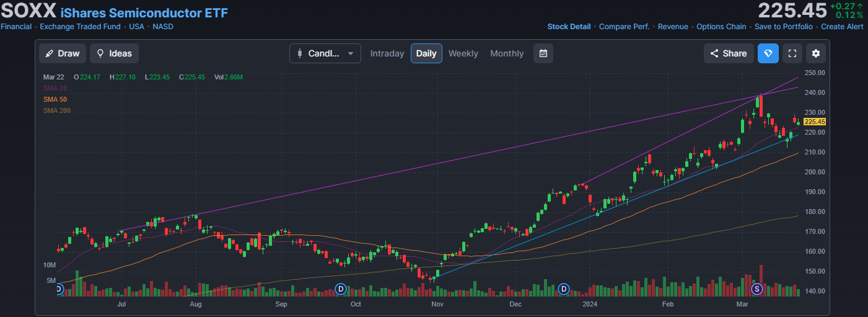Open Compare Perf. page
Viewport: 868px width, 317px height.
click(624, 27)
